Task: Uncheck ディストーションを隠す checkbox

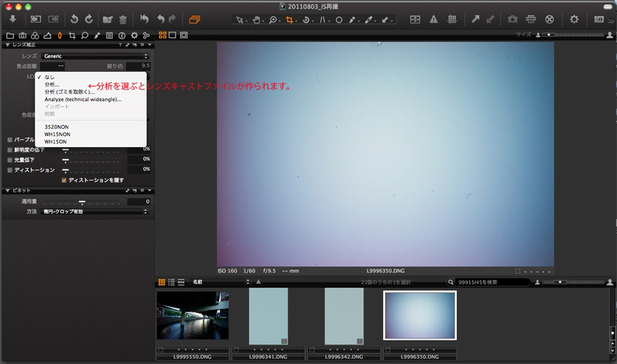Action: click(x=64, y=180)
